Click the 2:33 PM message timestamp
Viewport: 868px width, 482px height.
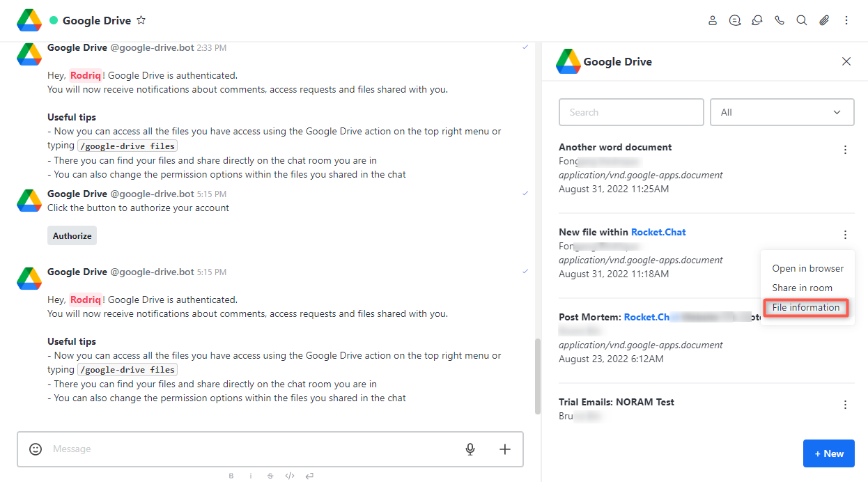click(212, 48)
